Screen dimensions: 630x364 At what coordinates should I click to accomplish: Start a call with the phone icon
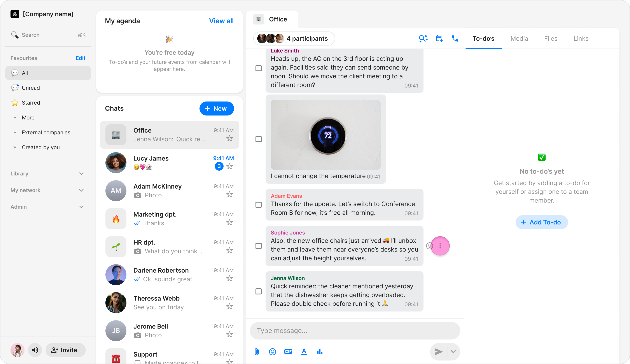click(x=455, y=38)
